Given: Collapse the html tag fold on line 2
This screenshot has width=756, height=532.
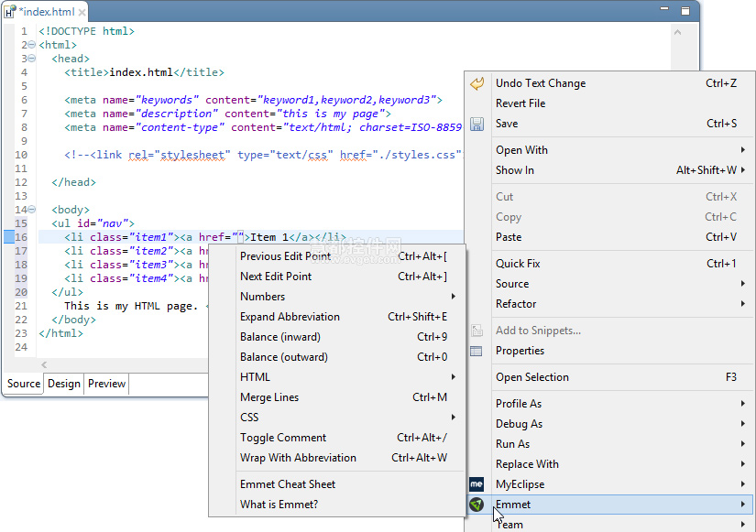Looking at the screenshot, I should point(32,45).
